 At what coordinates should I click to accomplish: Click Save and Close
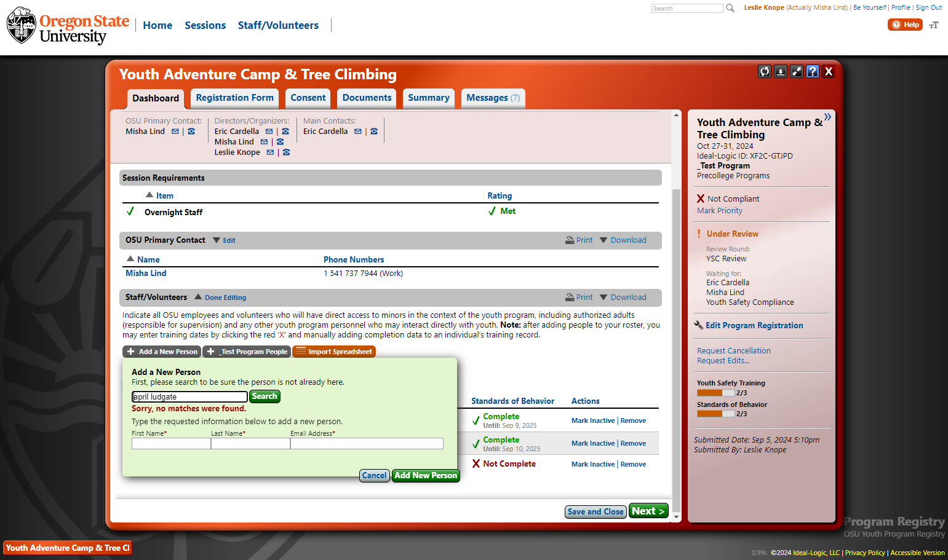coord(595,512)
